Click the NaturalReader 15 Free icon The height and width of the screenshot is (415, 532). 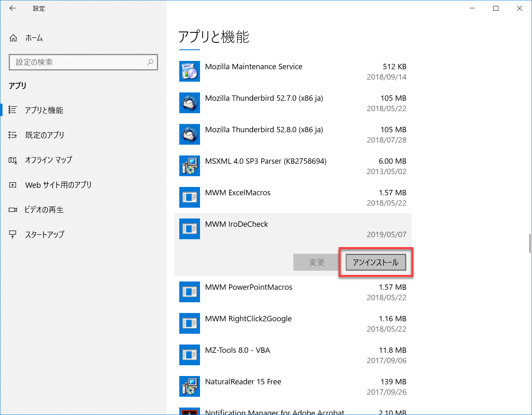tap(190, 386)
